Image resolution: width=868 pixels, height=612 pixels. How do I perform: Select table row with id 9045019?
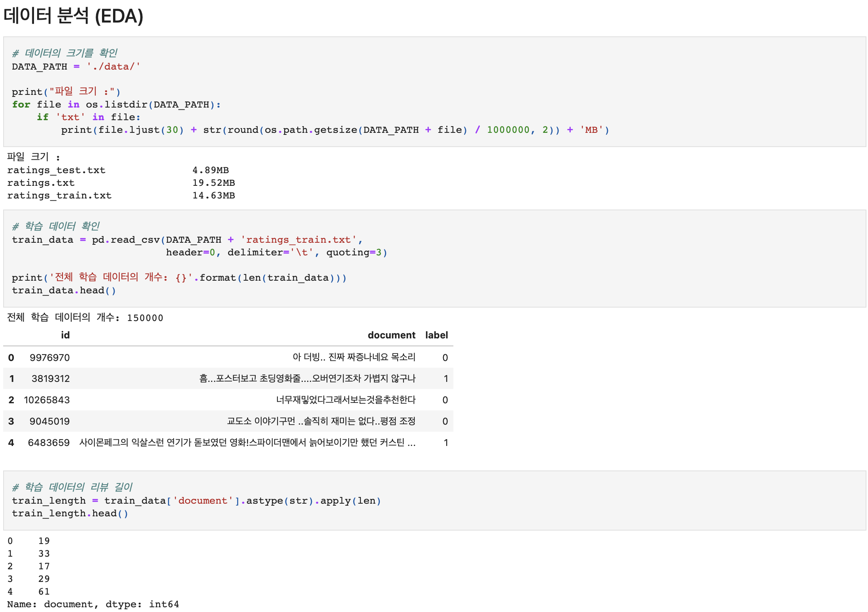(x=228, y=421)
